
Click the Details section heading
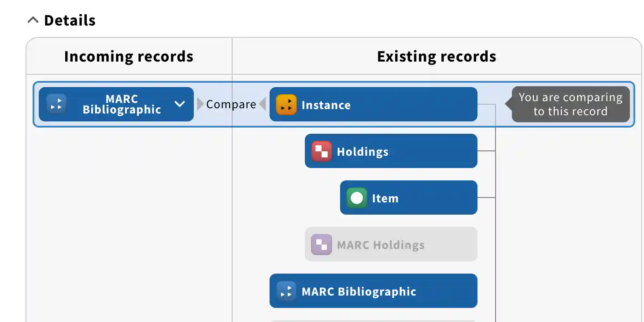click(70, 20)
